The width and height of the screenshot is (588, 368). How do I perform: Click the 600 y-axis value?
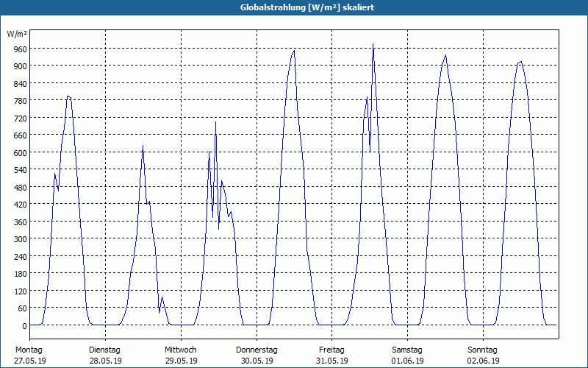click(x=21, y=152)
